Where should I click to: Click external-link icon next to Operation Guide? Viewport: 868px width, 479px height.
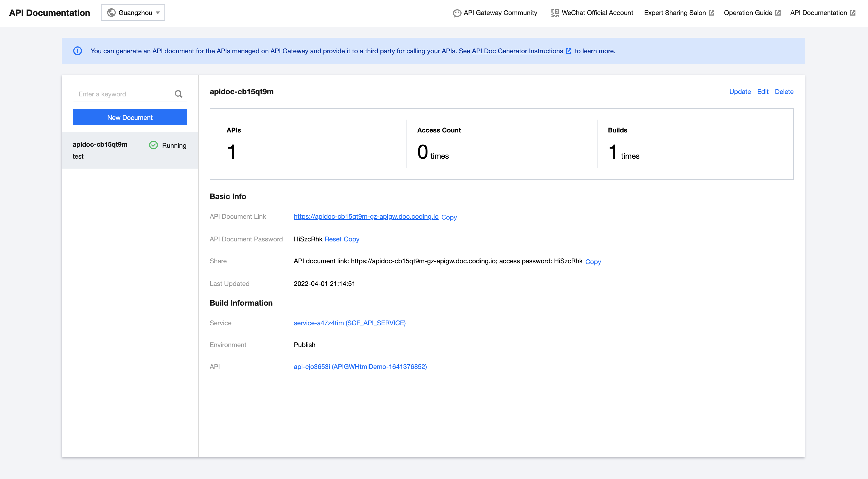[x=778, y=13]
